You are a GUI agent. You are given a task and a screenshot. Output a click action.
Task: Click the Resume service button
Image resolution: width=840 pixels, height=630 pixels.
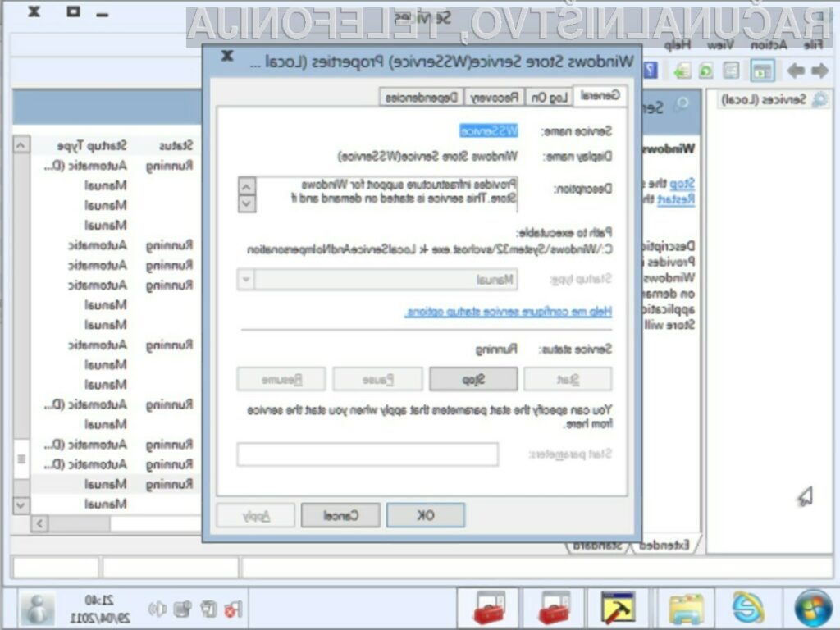pos(281,379)
